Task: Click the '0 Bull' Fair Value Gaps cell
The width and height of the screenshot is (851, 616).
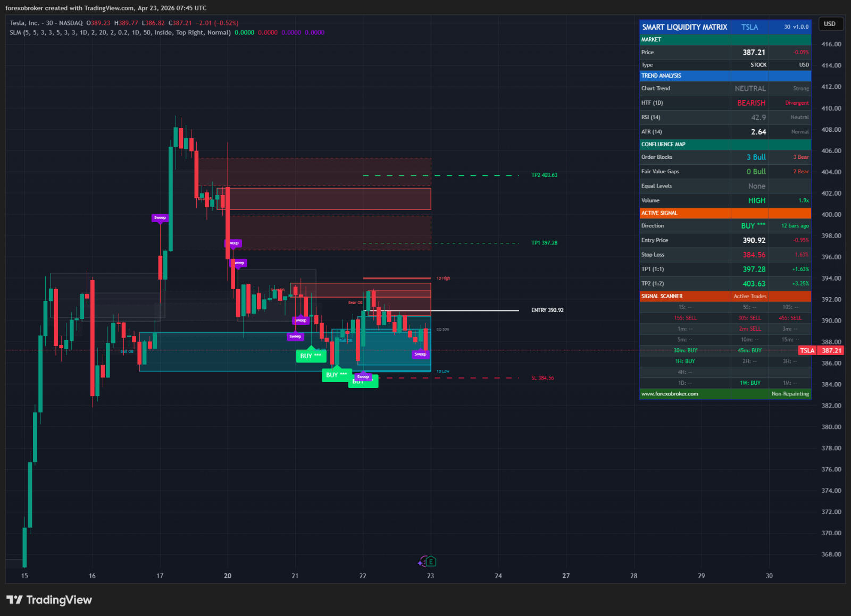Action: (x=756, y=172)
